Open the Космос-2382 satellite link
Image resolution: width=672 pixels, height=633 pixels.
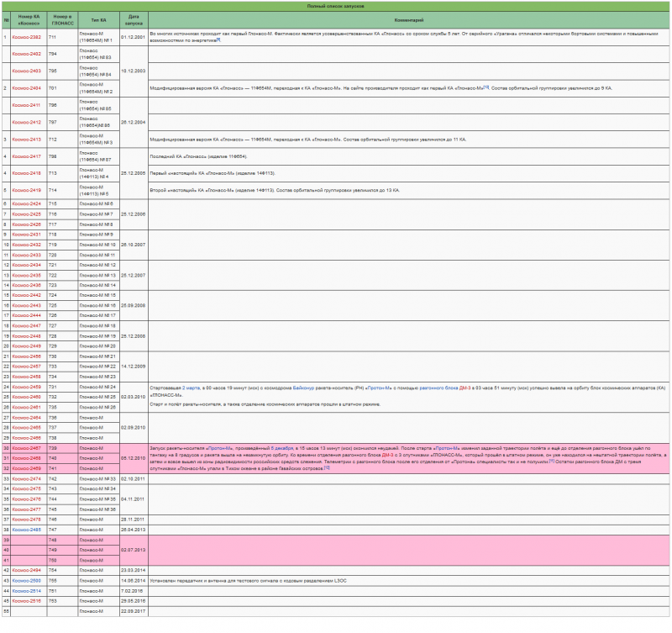tap(26, 37)
